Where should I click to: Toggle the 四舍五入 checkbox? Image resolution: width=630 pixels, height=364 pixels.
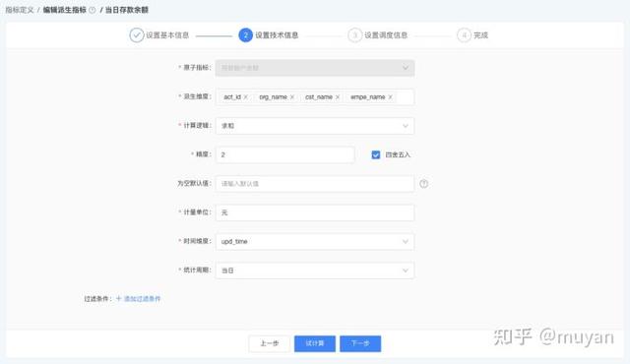point(376,154)
